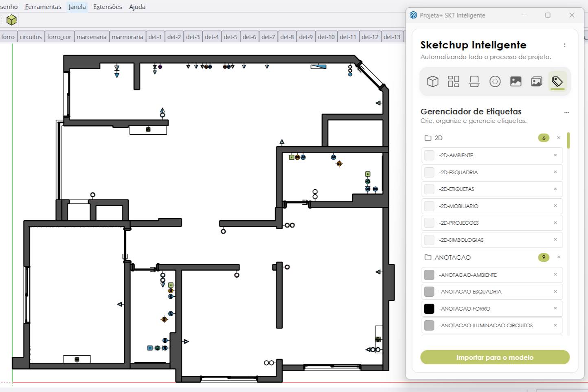Screen dimensions: 588x392
Task: Select the 3D cube icon in the panel
Action: point(432,81)
